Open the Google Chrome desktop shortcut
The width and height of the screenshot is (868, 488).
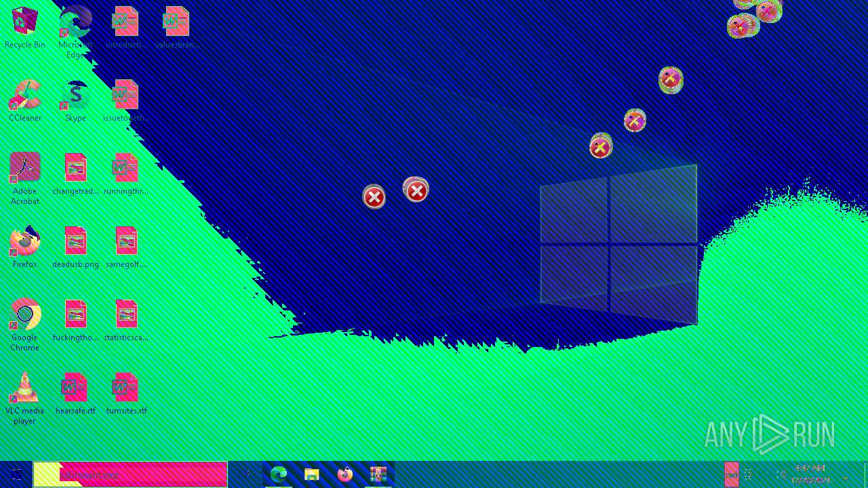pyautogui.click(x=25, y=325)
